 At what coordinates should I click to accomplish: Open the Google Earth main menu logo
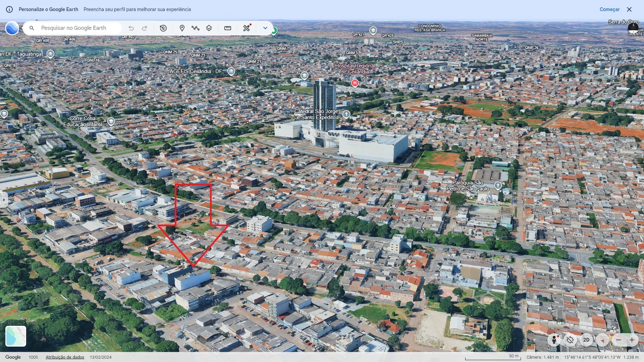click(x=12, y=28)
